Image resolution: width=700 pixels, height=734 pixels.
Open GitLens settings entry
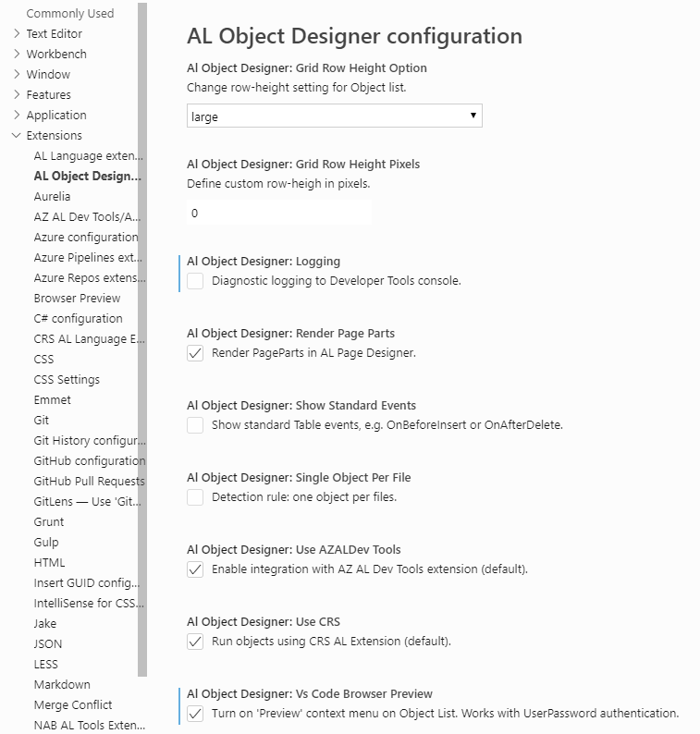pyautogui.click(x=88, y=501)
